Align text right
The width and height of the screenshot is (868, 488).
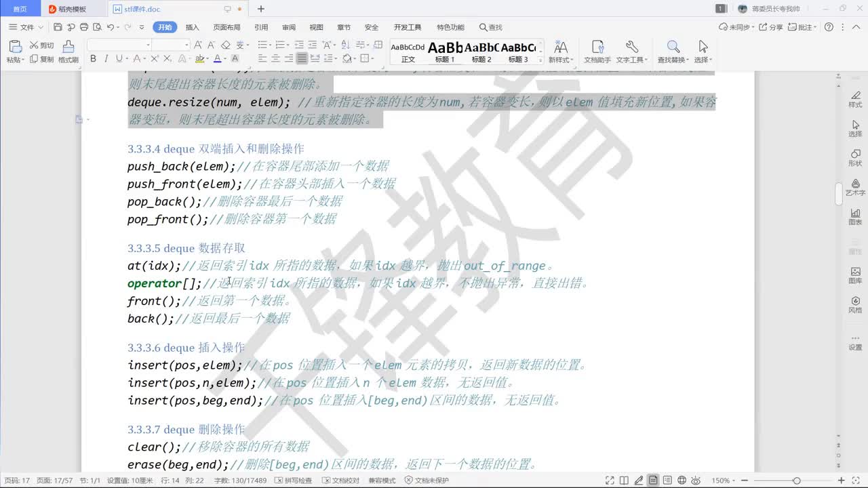289,59
